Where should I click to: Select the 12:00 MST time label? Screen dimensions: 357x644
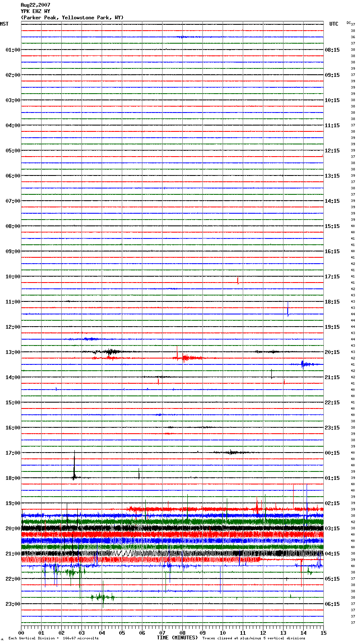[x=13, y=327]
